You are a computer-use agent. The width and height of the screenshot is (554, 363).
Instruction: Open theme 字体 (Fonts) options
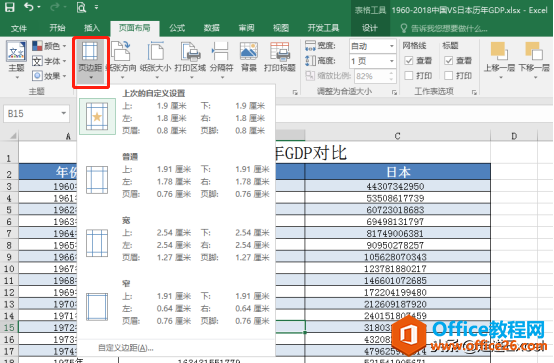(49, 61)
